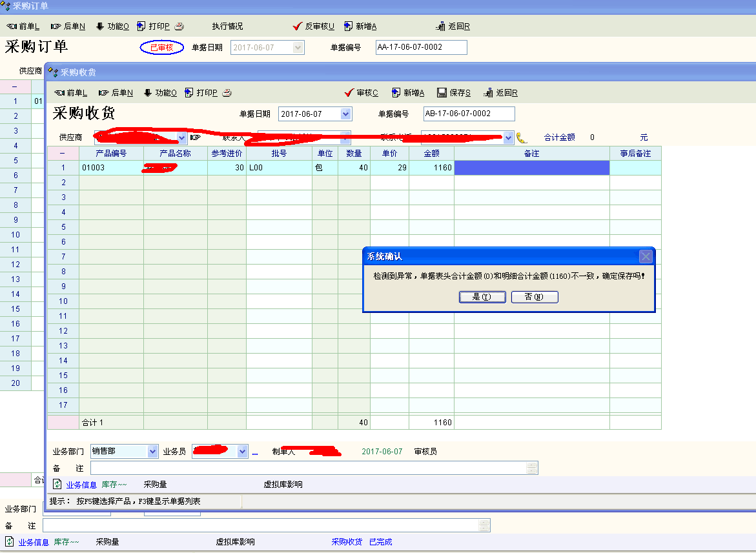Viewport: 756px width, 553px height.
Task: Click the 单据编号 field AB-17-06-07-0002
Action: point(469,114)
